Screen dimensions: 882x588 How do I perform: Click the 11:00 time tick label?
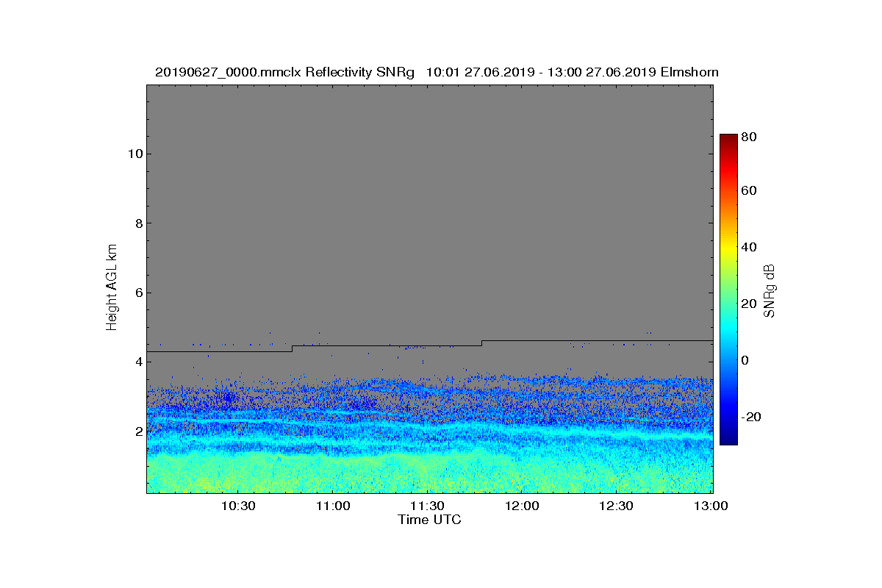pos(333,506)
